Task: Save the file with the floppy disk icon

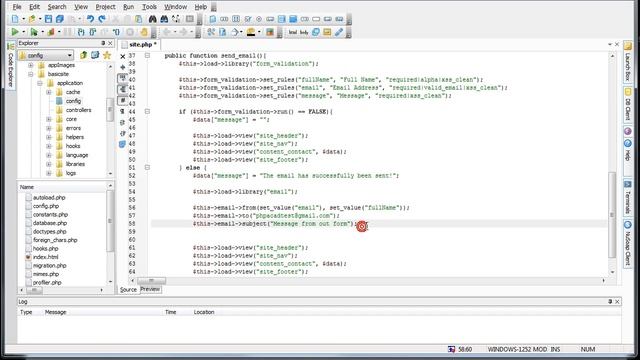Action: click(x=48, y=19)
